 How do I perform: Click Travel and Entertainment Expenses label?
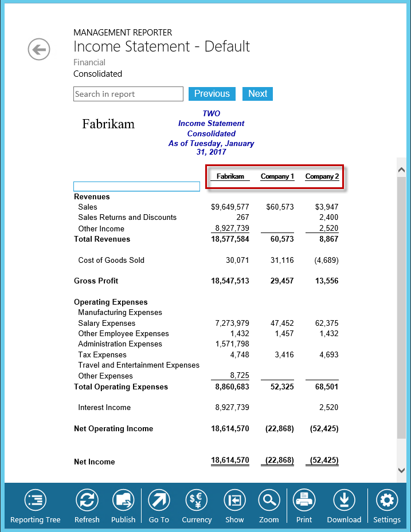(139, 365)
